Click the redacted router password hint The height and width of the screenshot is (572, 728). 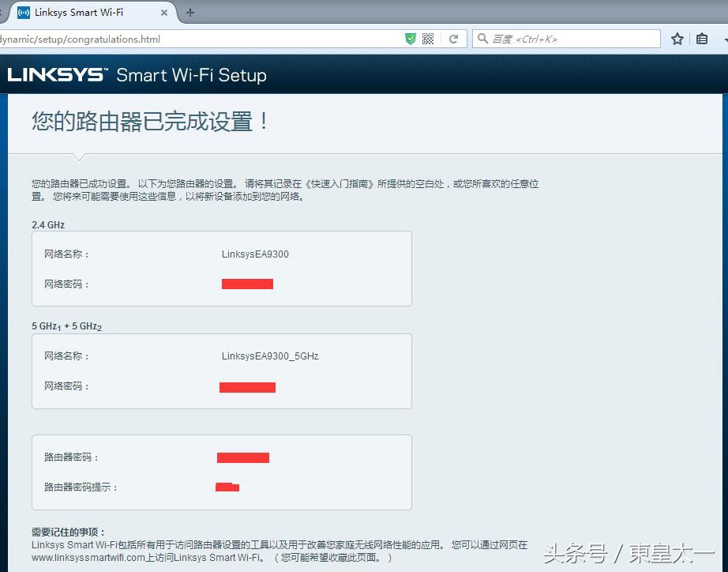227,487
